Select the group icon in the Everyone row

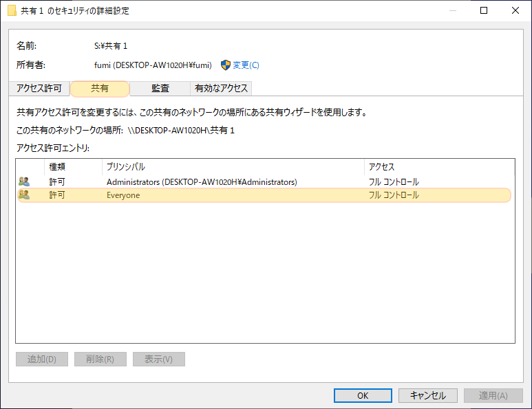tap(24, 195)
